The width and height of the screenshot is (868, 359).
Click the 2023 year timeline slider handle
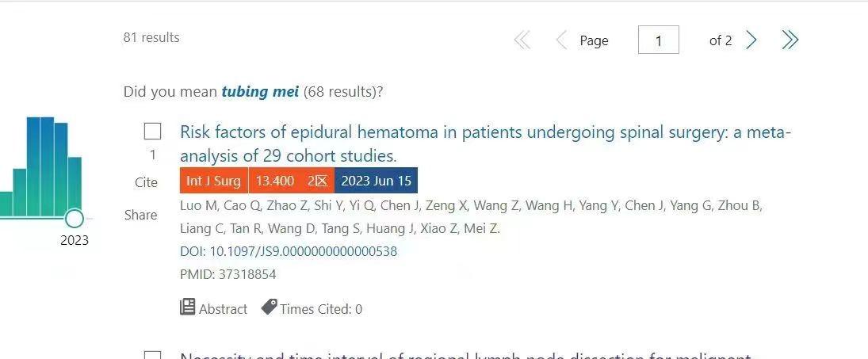pyautogui.click(x=74, y=218)
